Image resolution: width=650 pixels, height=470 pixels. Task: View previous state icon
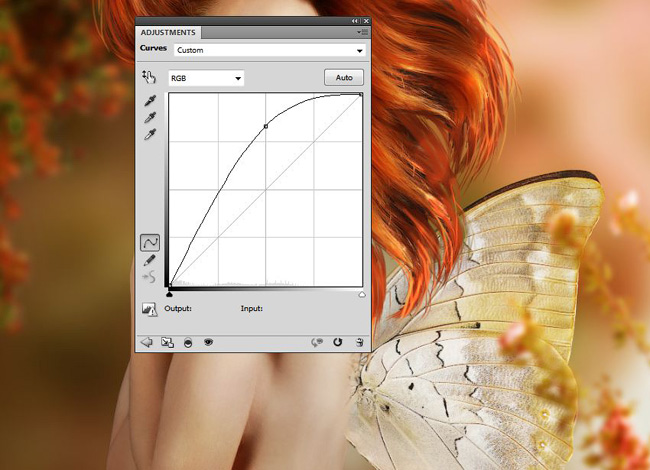317,342
